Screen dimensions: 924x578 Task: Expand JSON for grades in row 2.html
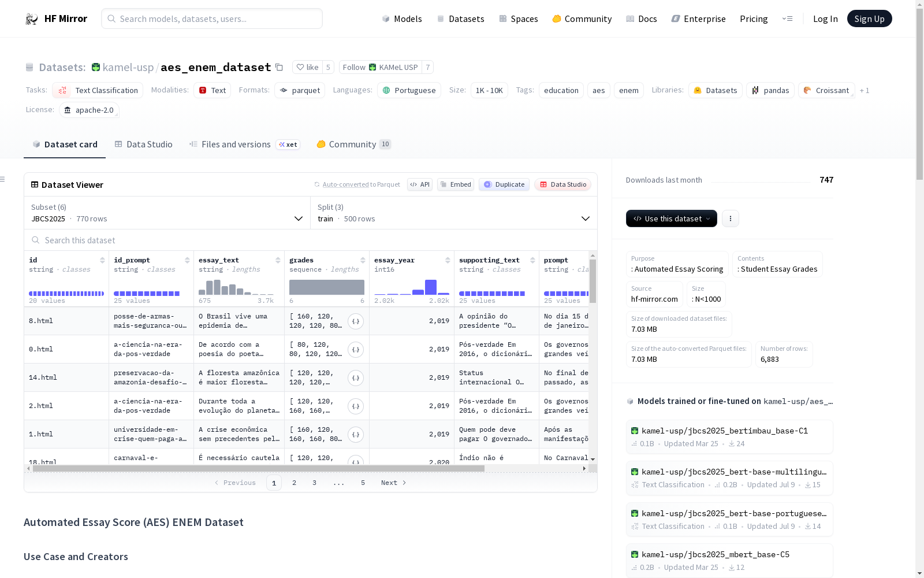click(356, 406)
